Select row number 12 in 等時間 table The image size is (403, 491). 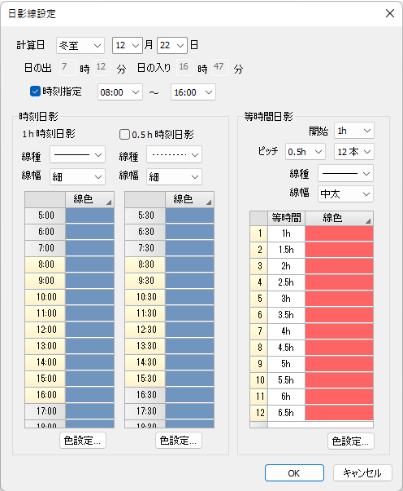coord(259,413)
